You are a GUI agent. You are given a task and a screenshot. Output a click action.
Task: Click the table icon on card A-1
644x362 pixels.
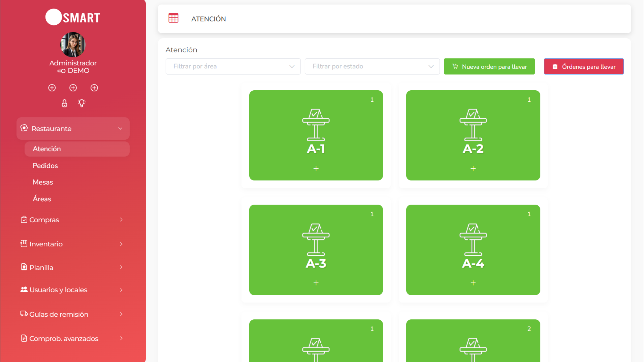click(x=316, y=125)
